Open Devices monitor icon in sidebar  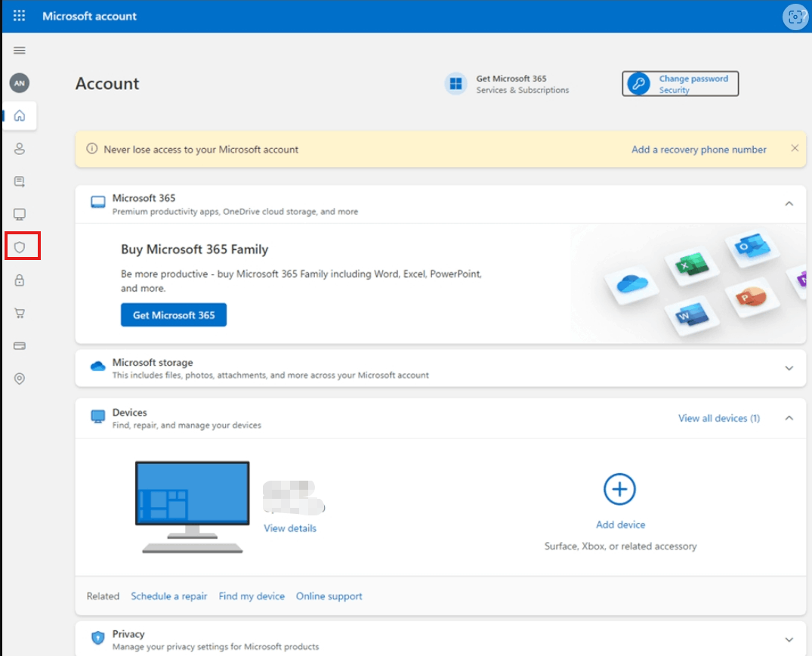[x=19, y=214]
